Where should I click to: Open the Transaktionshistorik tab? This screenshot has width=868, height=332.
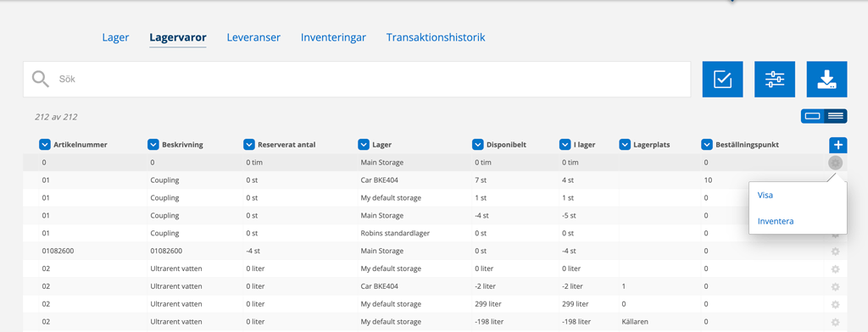pyautogui.click(x=436, y=37)
